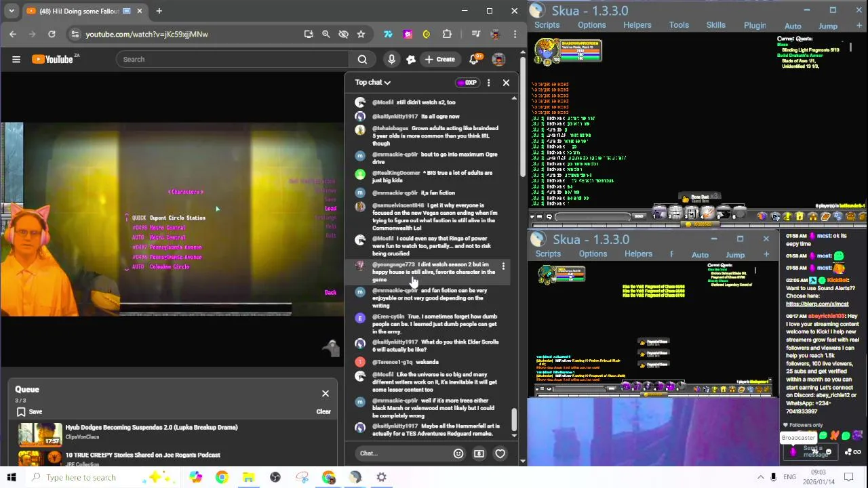Image resolution: width=868 pixels, height=488 pixels.
Task: Click the Create button on YouTube
Action: coord(439,59)
